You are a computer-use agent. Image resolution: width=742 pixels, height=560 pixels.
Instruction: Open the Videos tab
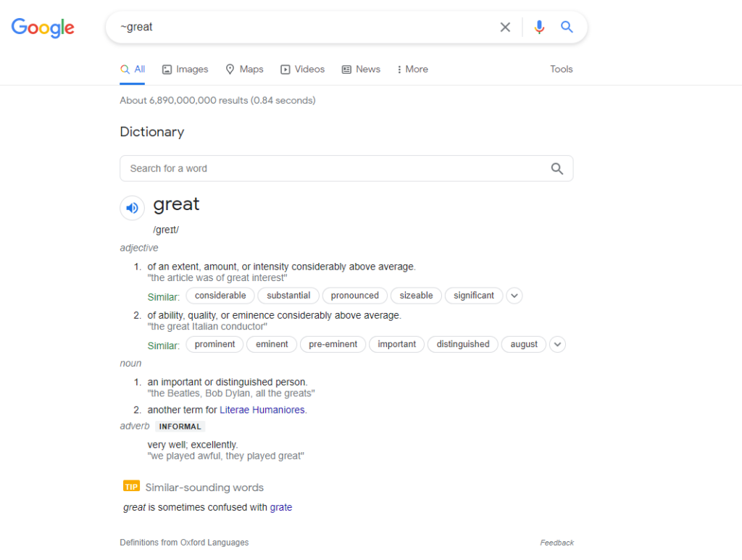tap(303, 70)
